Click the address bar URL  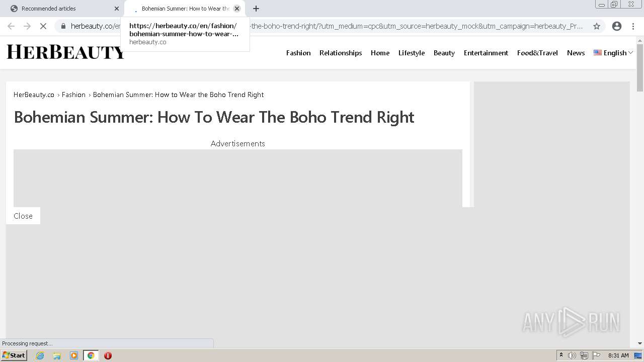[327, 26]
